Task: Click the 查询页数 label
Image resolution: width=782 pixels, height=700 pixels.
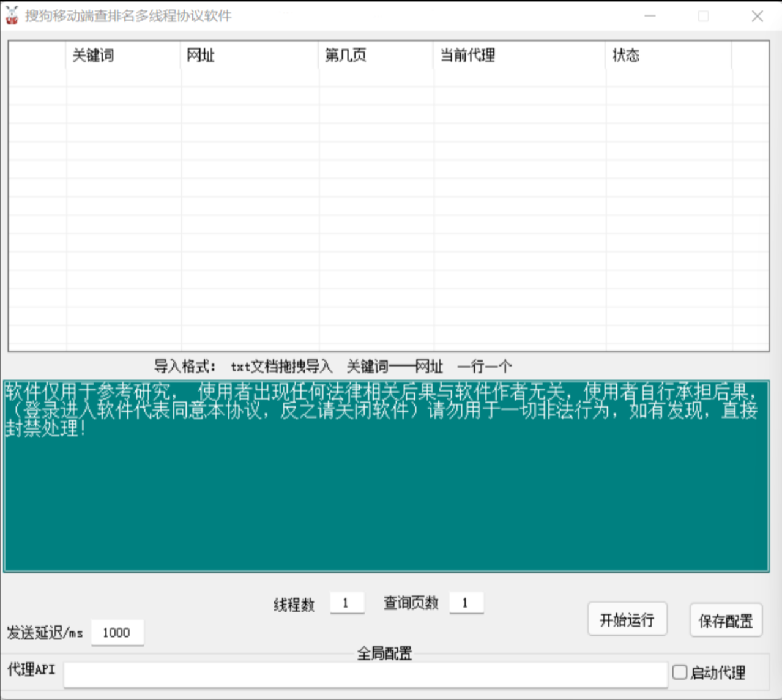Action: pyautogui.click(x=411, y=603)
